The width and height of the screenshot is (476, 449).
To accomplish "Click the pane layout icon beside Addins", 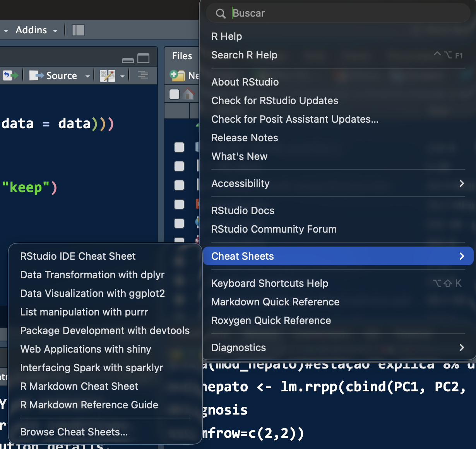I will point(78,30).
